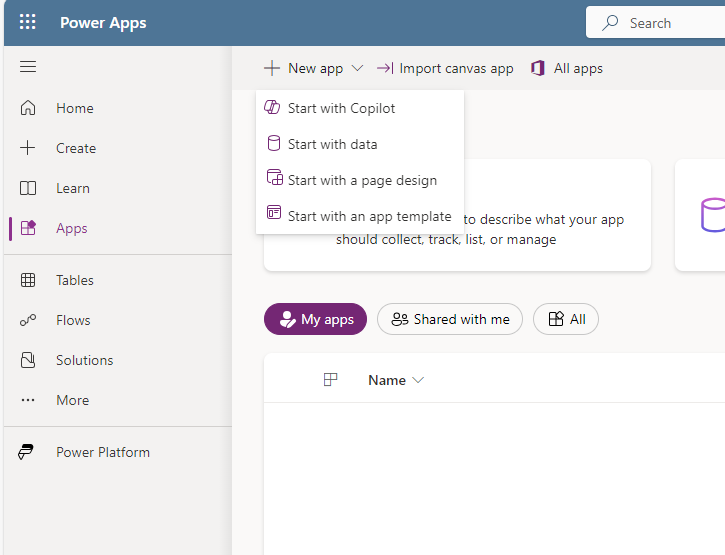
Task: Open the Create page from sidebar
Action: (x=75, y=148)
